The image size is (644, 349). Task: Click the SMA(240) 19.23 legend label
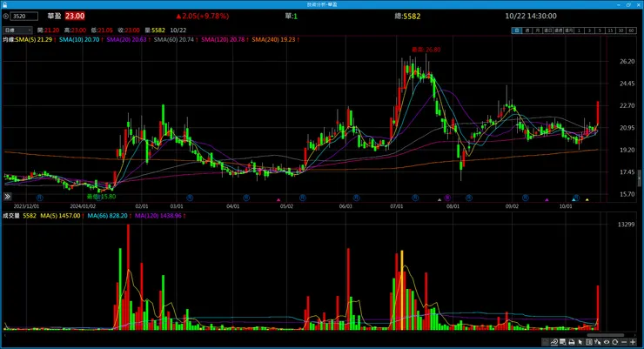273,39
